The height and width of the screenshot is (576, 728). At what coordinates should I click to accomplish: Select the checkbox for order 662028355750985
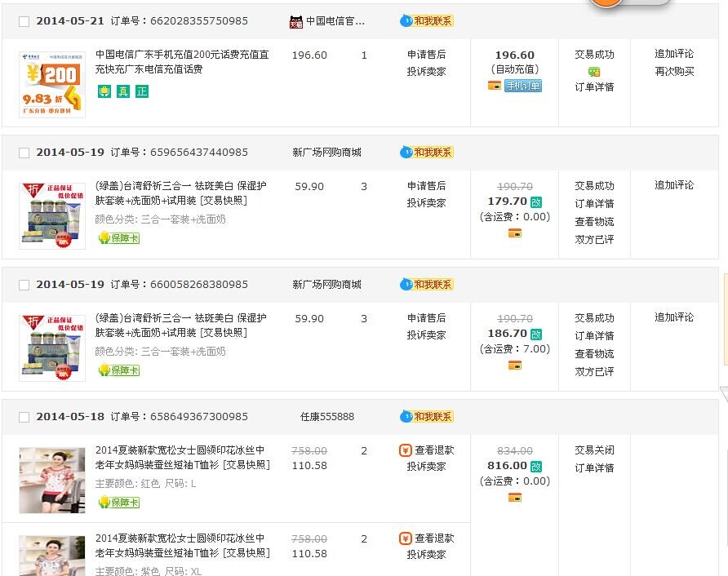coord(24,21)
